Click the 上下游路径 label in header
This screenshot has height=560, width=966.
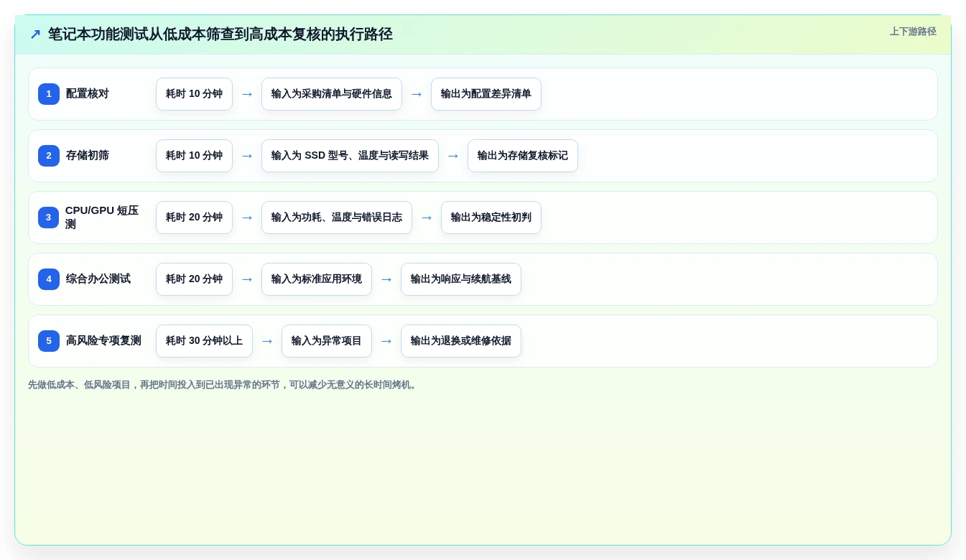[x=913, y=32]
